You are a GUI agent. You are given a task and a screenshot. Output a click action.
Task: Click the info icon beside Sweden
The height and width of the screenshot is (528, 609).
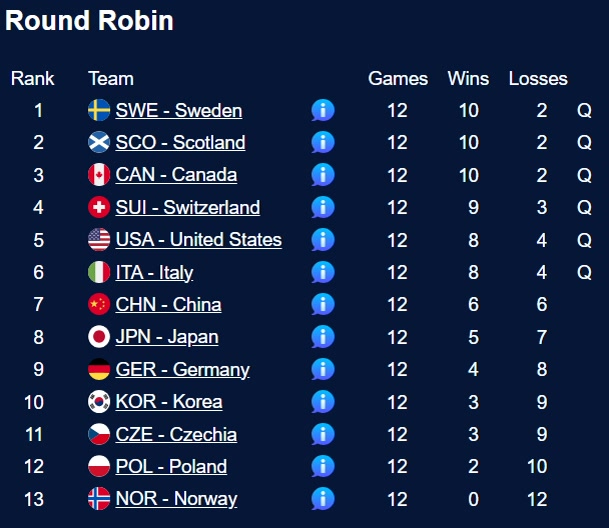click(322, 110)
